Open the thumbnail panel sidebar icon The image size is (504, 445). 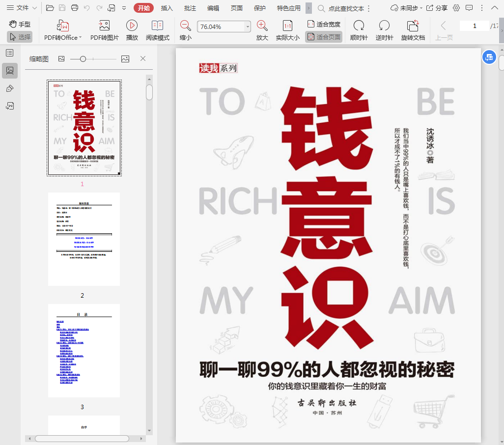(10, 71)
